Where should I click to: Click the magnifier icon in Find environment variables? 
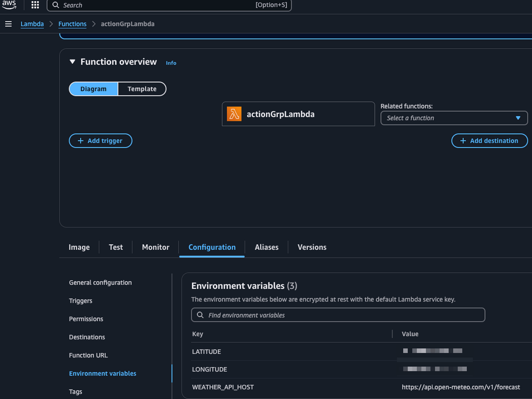(x=200, y=315)
